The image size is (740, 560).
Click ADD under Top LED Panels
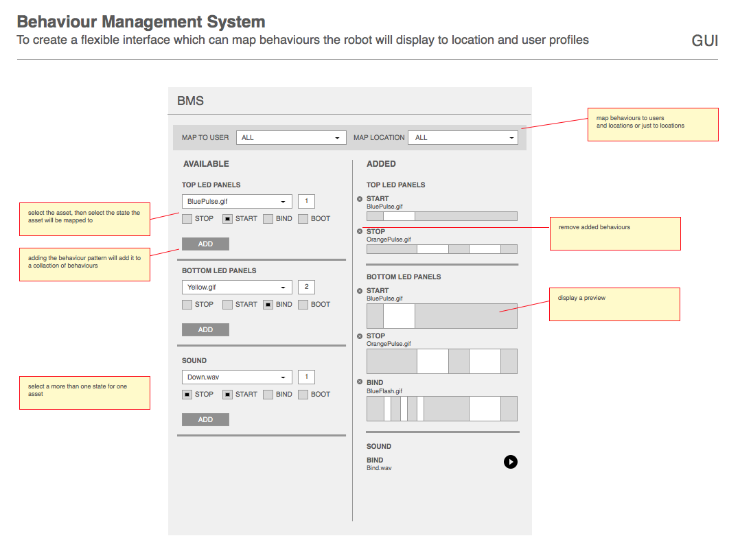[x=206, y=244]
